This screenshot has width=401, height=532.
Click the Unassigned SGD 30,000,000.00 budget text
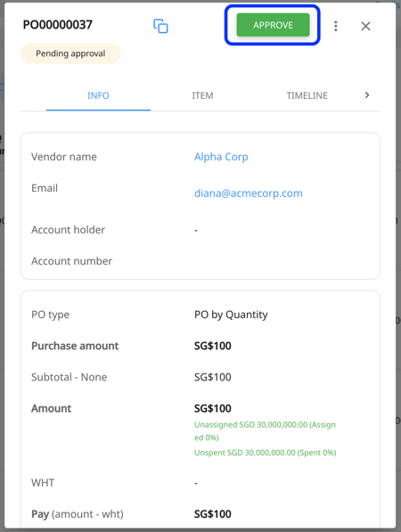(265, 431)
